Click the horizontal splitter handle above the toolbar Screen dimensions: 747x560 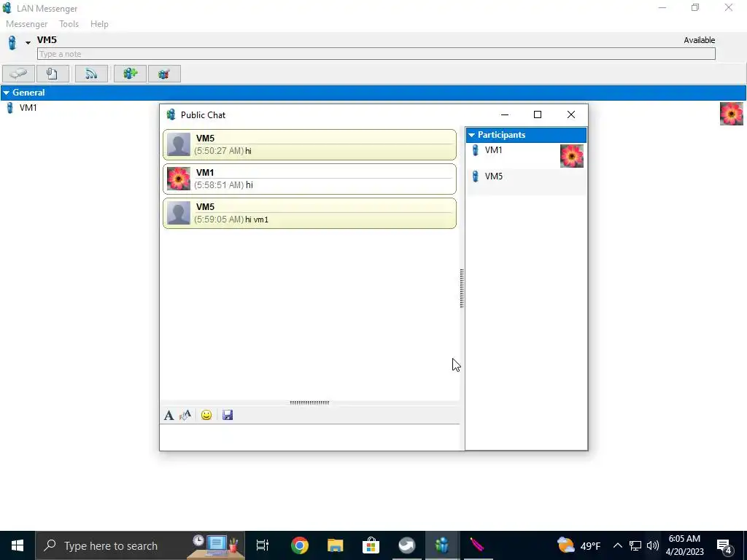coord(309,402)
